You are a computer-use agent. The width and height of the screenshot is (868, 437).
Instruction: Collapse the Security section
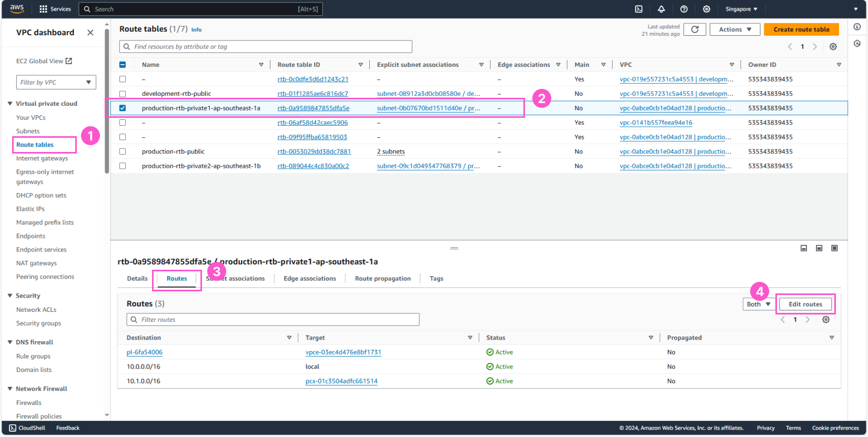tap(10, 296)
